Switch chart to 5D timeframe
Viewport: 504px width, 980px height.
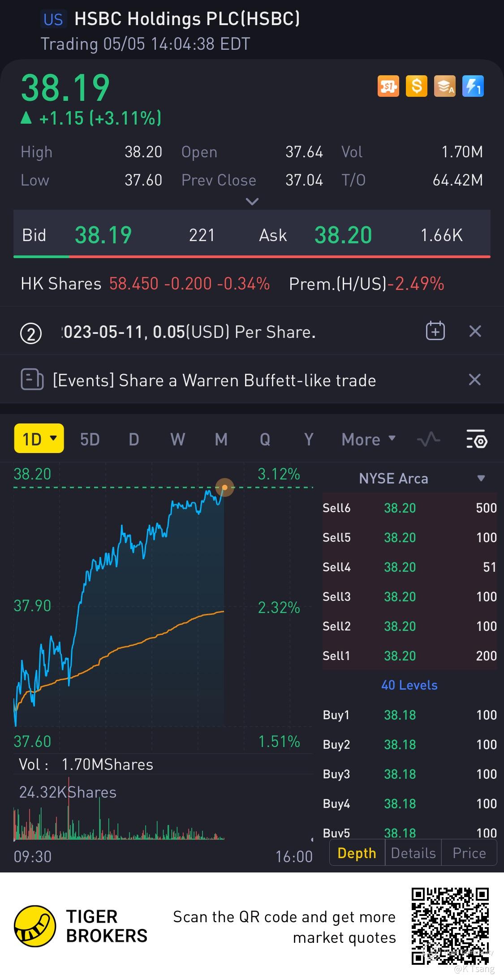[x=90, y=439]
